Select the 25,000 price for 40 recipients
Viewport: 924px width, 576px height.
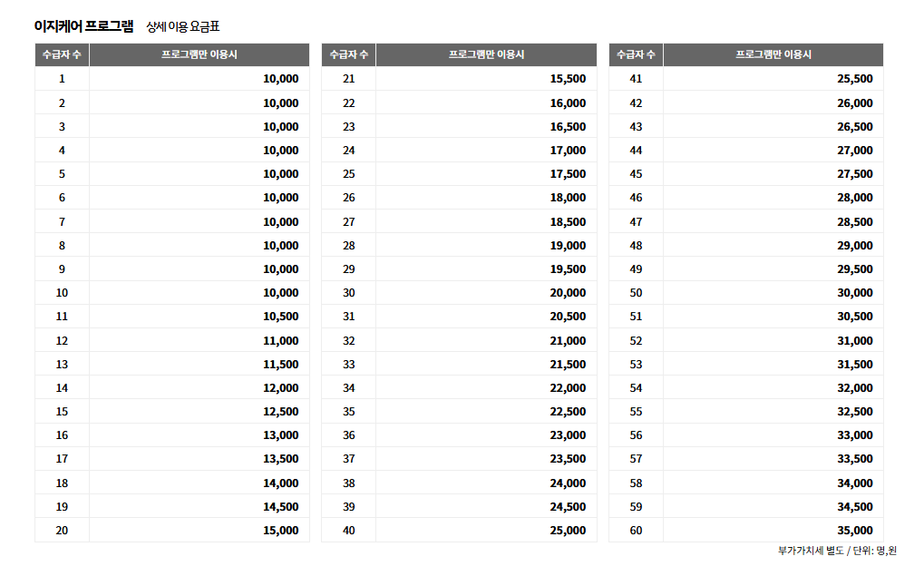click(568, 531)
